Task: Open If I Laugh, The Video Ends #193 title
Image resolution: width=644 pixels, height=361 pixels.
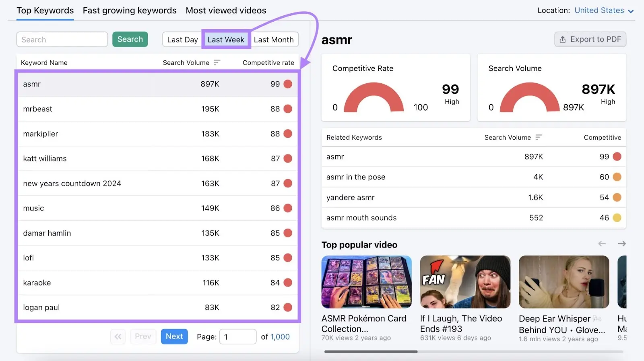Action: (461, 324)
